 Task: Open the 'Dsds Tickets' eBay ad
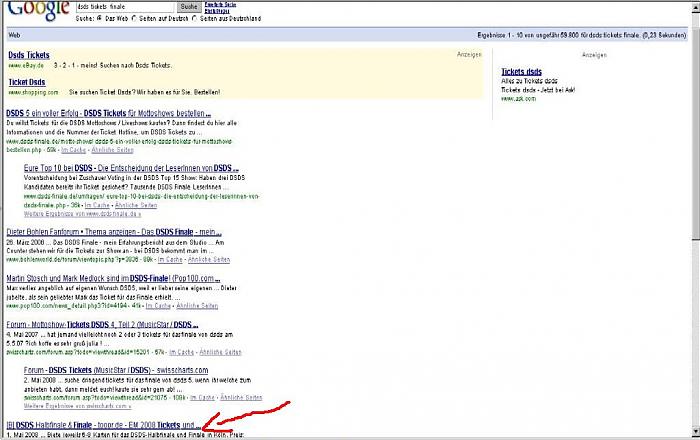click(x=31, y=55)
